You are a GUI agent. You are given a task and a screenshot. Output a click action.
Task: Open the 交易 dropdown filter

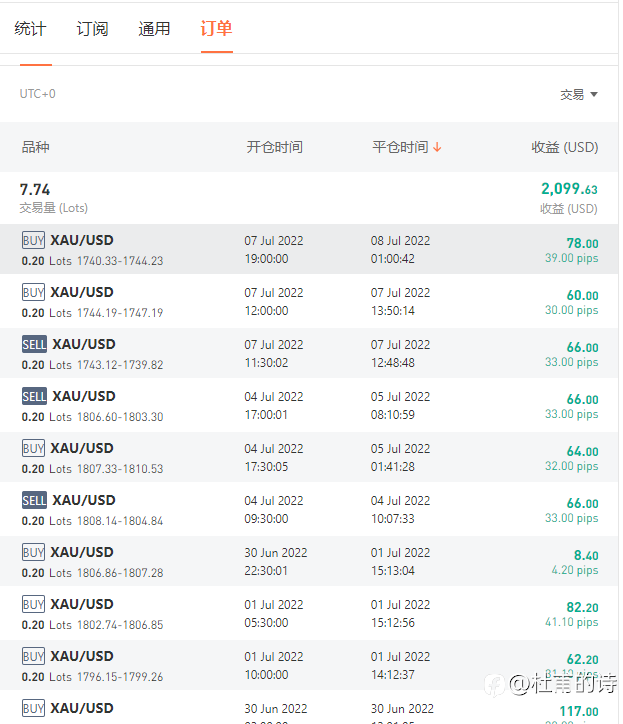pyautogui.click(x=578, y=95)
